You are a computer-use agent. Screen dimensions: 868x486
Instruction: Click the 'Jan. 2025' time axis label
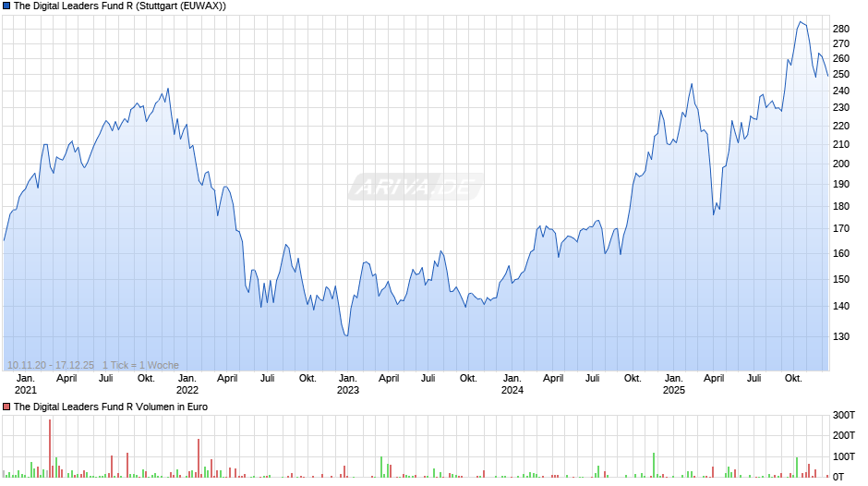coord(674,384)
